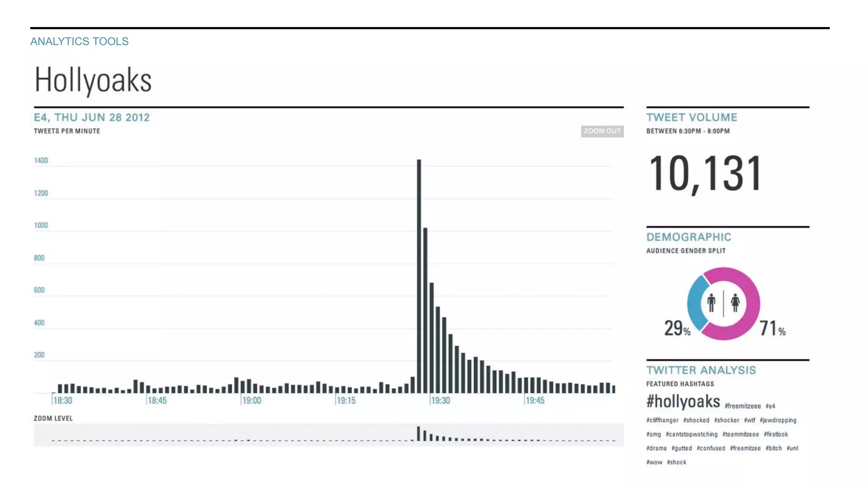Open the #wow hashtag
The width and height of the screenshot is (868, 488).
pyautogui.click(x=654, y=462)
